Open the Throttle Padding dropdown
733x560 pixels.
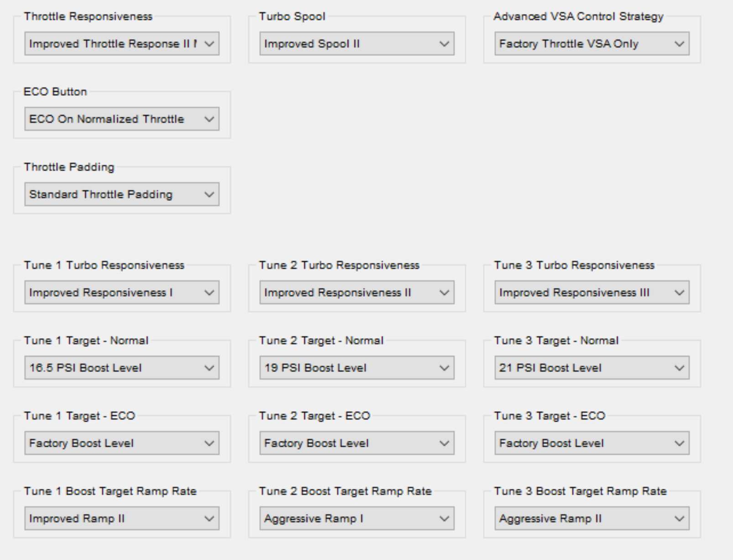tap(122, 194)
